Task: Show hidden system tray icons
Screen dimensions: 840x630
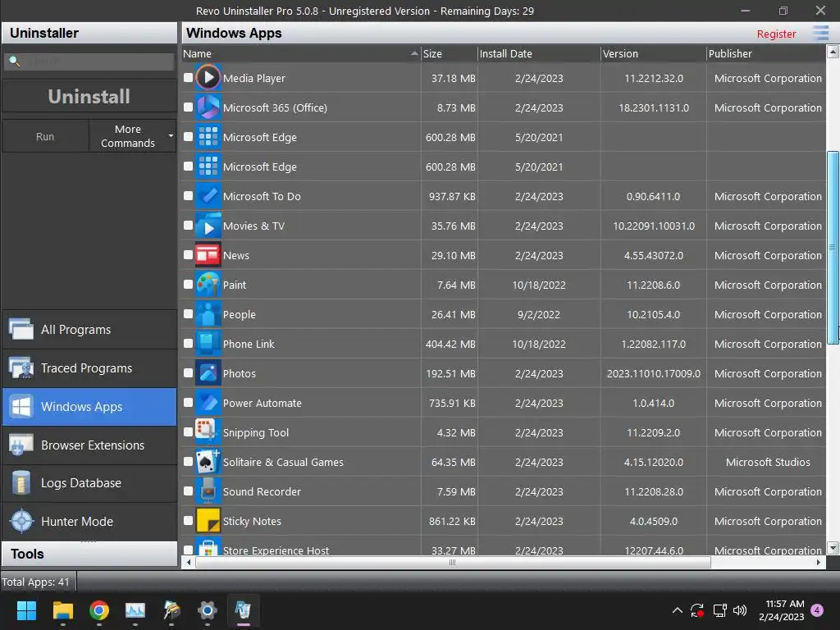Action: coord(677,610)
